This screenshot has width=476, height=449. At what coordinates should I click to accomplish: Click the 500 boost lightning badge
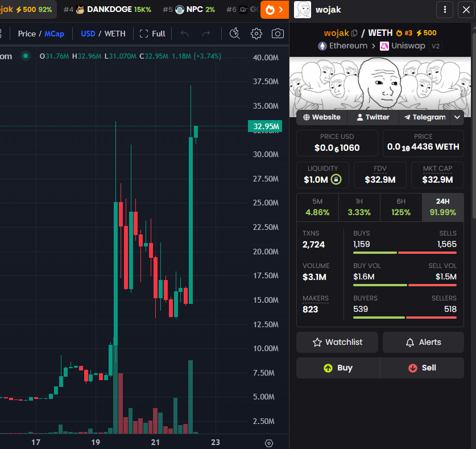click(x=426, y=33)
